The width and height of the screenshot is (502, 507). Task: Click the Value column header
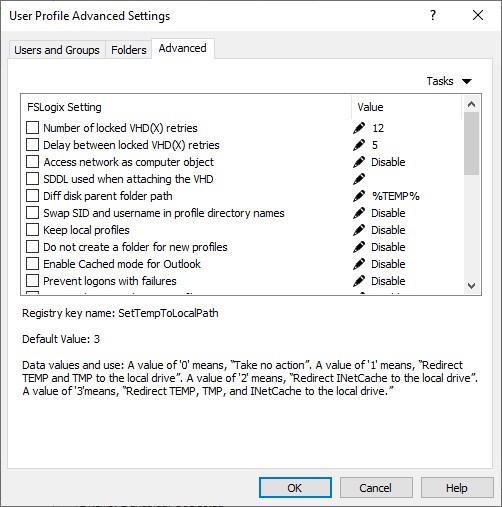tap(407, 107)
